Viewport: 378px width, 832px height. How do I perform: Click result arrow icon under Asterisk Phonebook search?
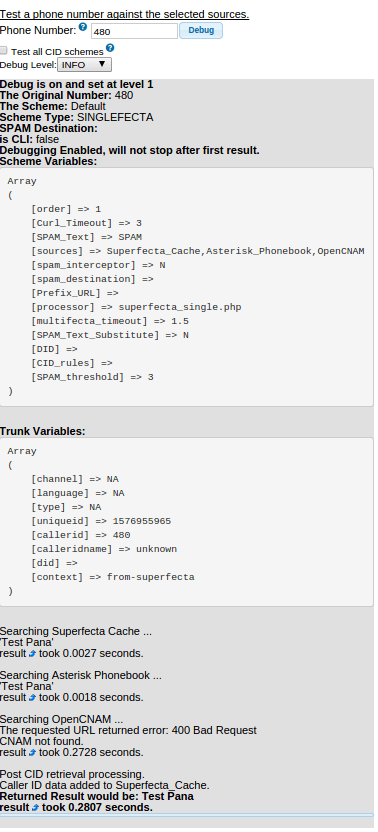32,697
